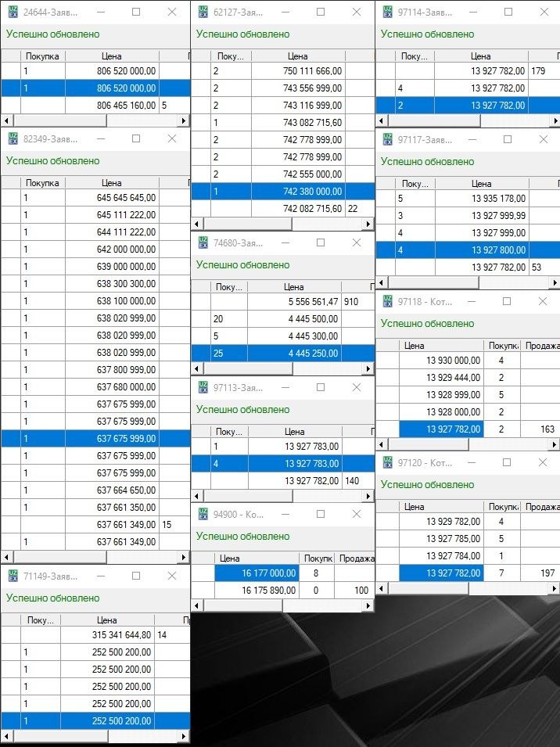
Task: Select the 16 177 000,00 price cell
Action: (257, 573)
